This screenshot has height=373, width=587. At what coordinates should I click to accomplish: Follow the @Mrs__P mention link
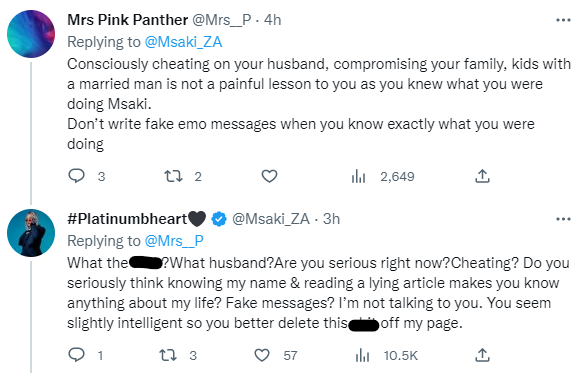click(x=174, y=241)
